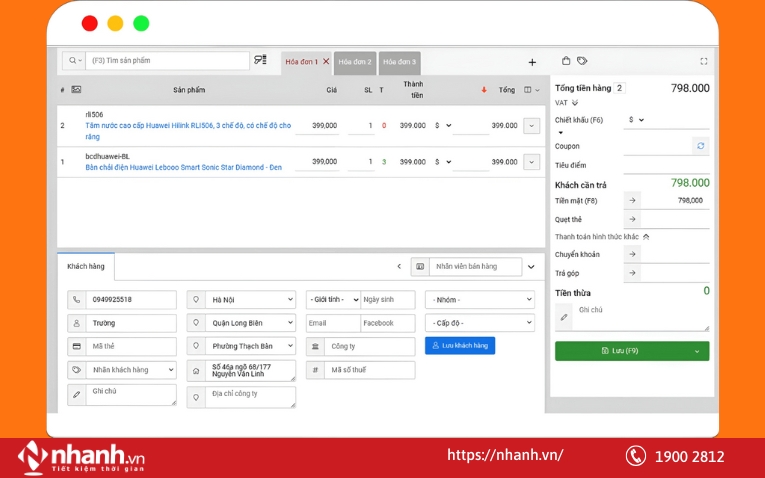
Task: Open the Hà Nội city dropdown
Action: (x=250, y=299)
